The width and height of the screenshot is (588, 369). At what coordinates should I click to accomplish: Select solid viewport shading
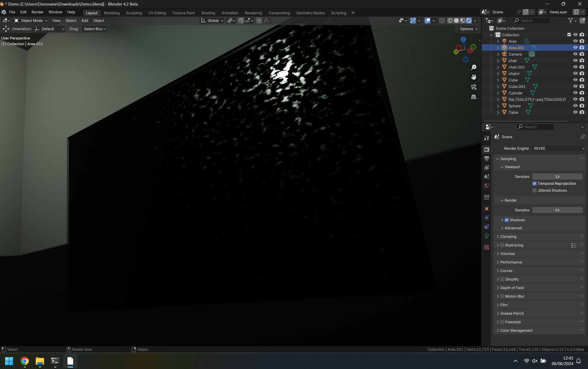point(456,21)
